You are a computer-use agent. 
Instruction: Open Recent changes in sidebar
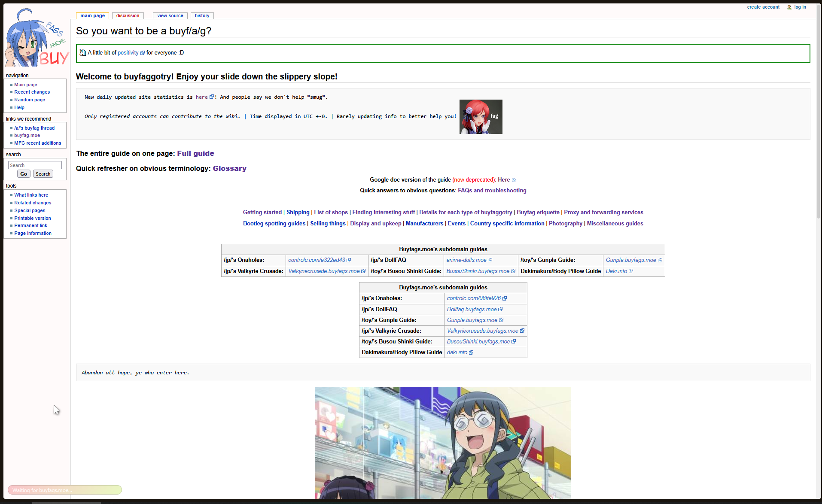32,92
